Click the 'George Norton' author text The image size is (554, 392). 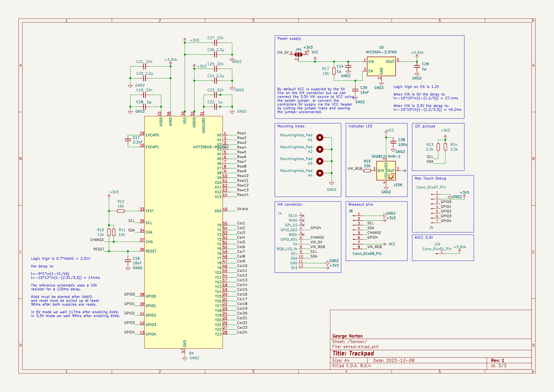347,336
